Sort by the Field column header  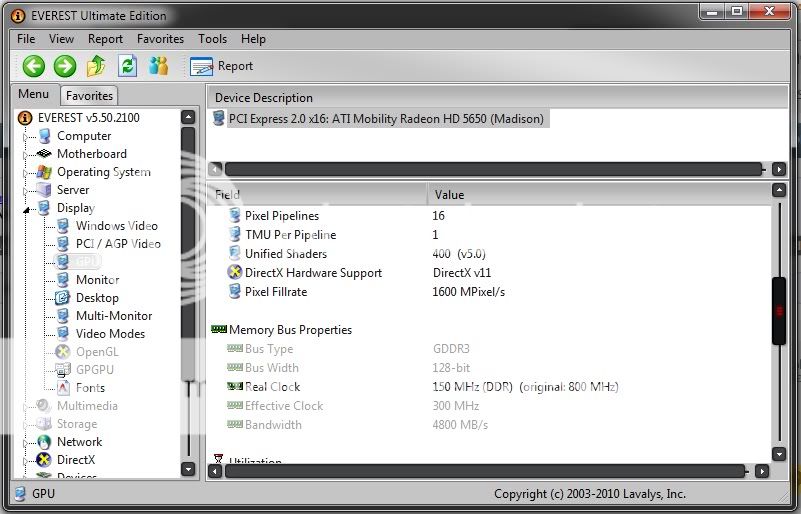coord(318,195)
